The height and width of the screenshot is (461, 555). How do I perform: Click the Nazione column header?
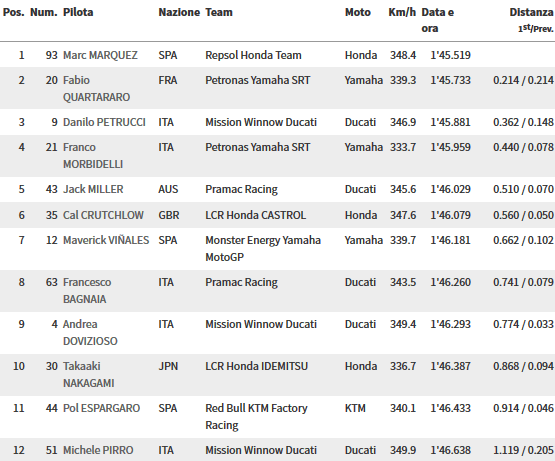[x=179, y=12]
